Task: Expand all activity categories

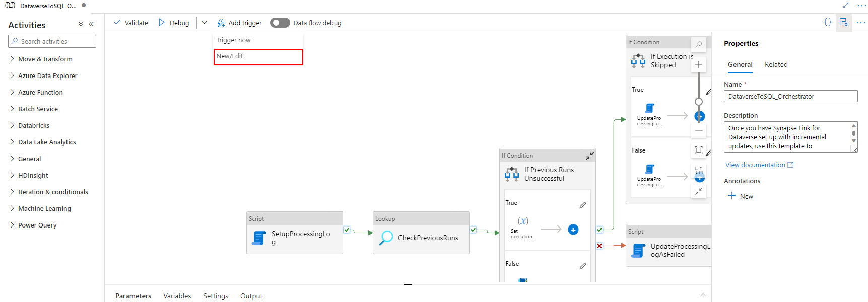Action: pyautogui.click(x=81, y=24)
